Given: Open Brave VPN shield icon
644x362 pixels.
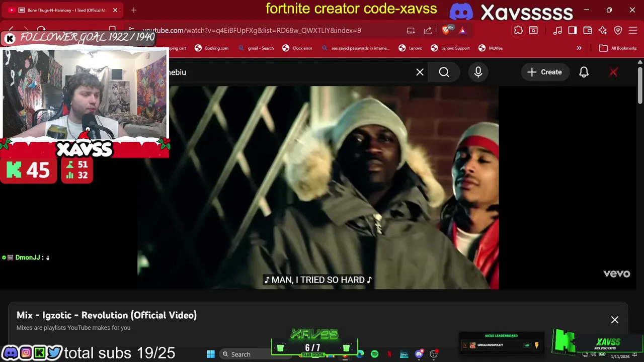Looking at the screenshot, I should [618, 30].
